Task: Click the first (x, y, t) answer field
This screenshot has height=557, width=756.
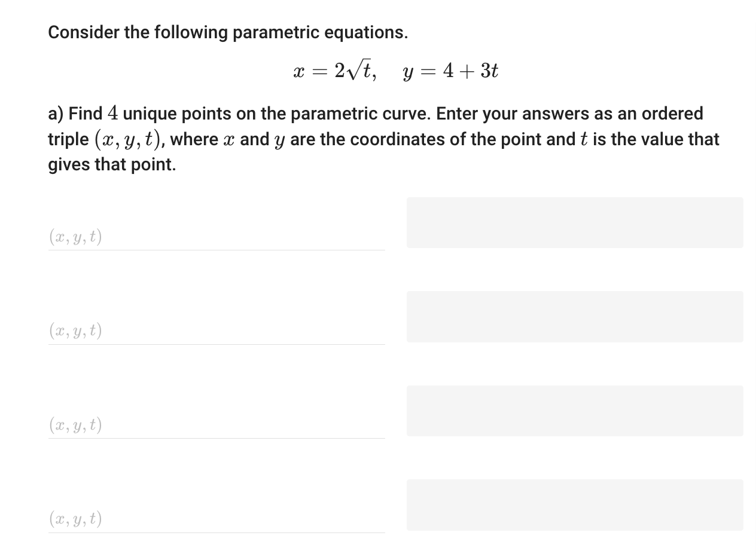Action: pyautogui.click(x=215, y=239)
